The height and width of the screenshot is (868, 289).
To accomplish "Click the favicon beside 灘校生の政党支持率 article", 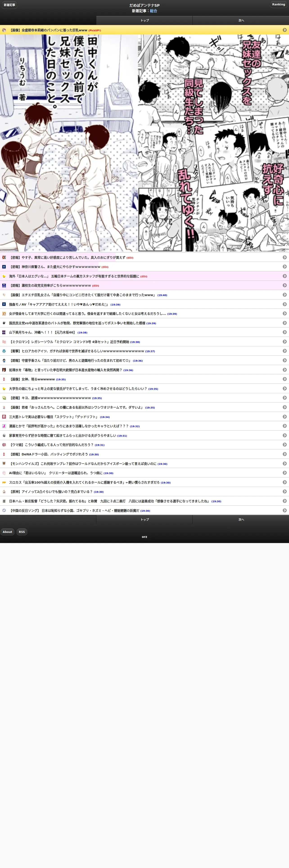I will click(x=4, y=286).
